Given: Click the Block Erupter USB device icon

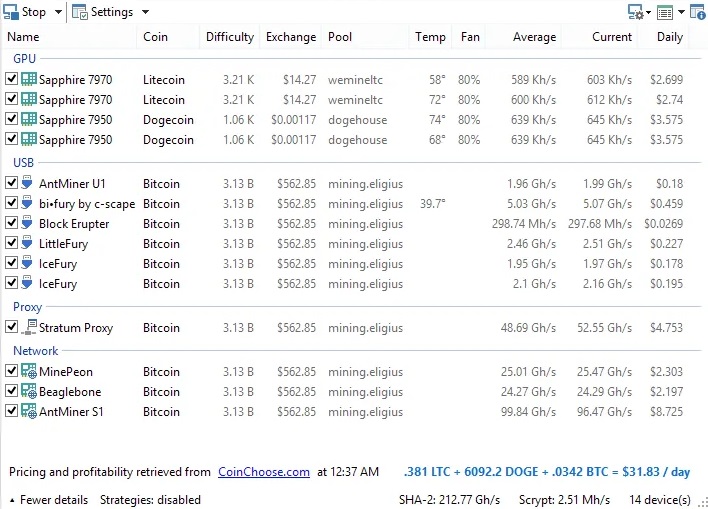Looking at the screenshot, I should (28, 224).
